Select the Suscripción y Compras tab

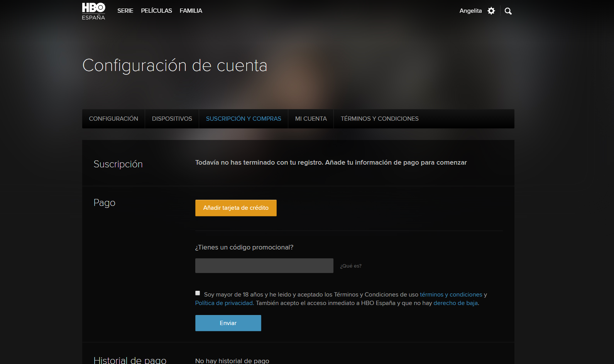(x=244, y=119)
